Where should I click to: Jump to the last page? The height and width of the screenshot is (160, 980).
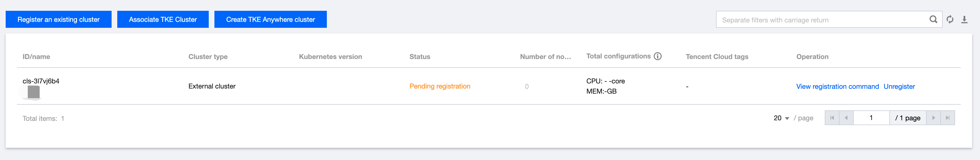pyautogui.click(x=948, y=118)
